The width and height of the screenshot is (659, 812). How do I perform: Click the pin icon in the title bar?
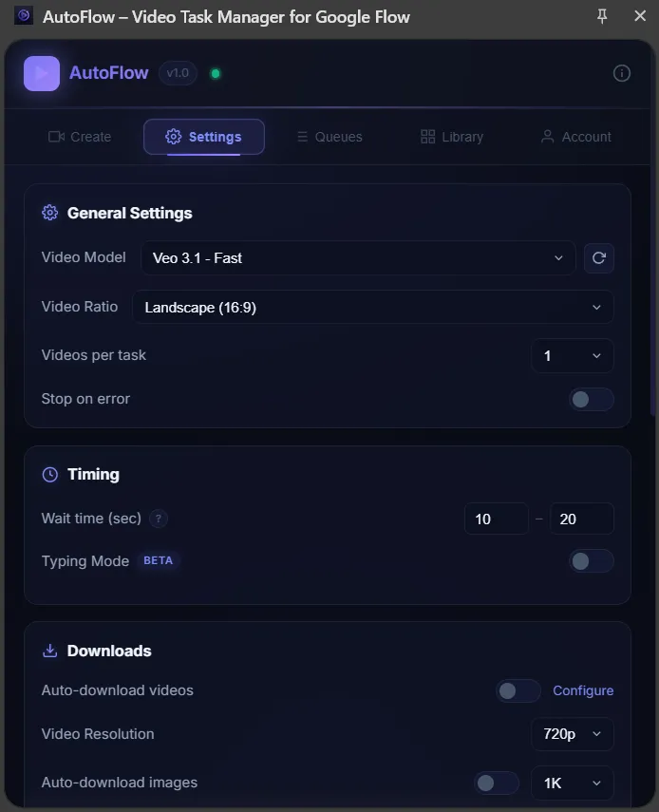[x=602, y=15]
